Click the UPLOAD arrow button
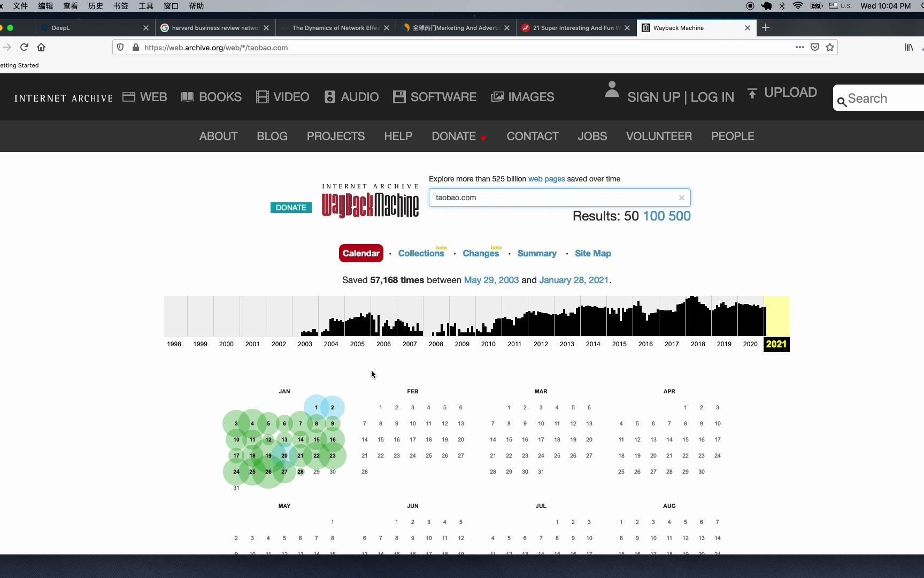 tap(781, 93)
